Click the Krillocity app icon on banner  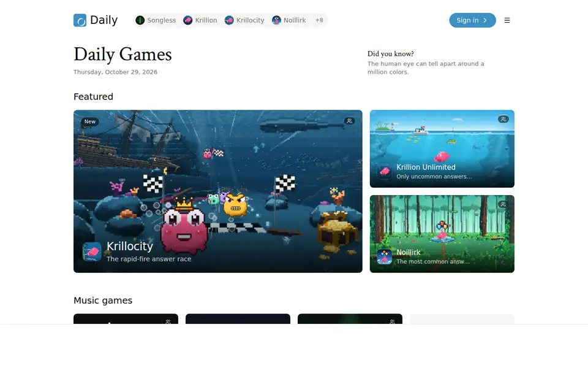coord(92,251)
